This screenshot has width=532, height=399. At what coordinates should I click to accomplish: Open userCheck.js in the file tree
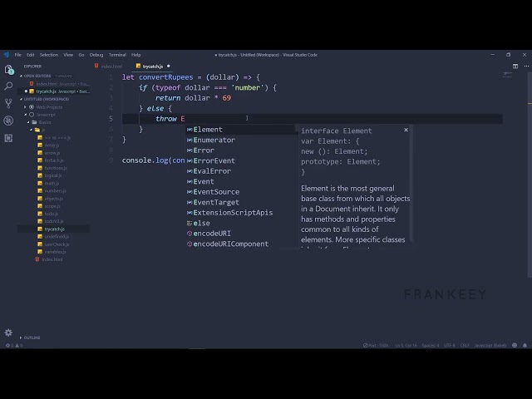tap(57, 244)
